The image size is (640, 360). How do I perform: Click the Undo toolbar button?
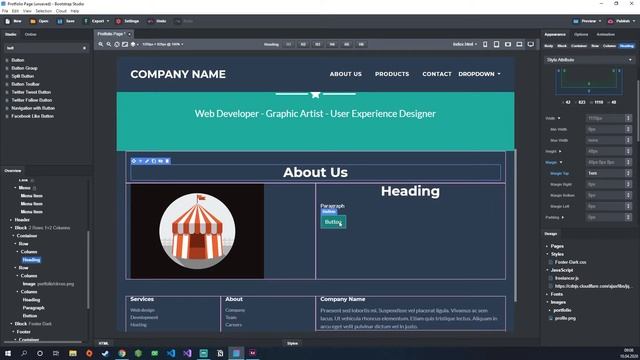pos(157,21)
